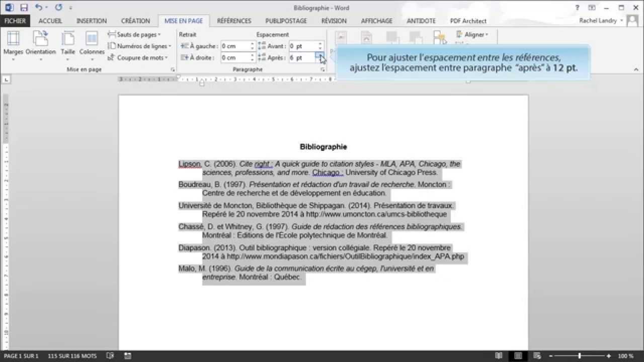Screen dimensions: 644x362
Task: Click the zoom slider handle
Action: coord(580,356)
